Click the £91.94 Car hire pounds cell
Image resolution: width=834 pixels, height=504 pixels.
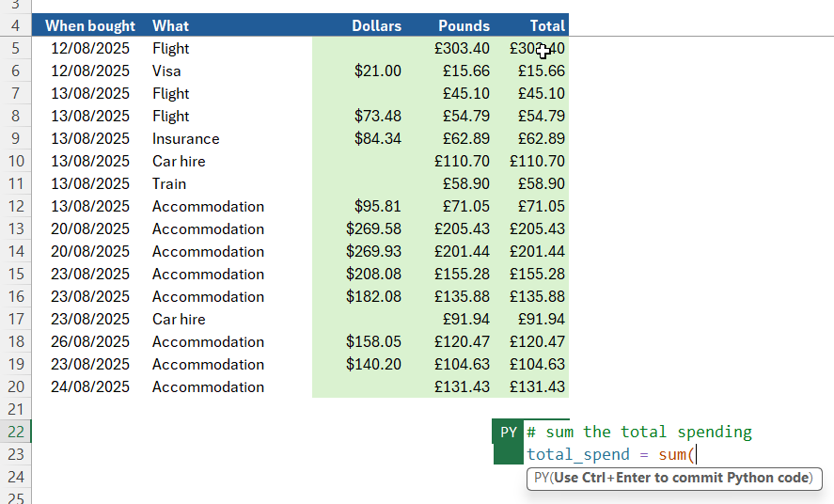coord(465,320)
